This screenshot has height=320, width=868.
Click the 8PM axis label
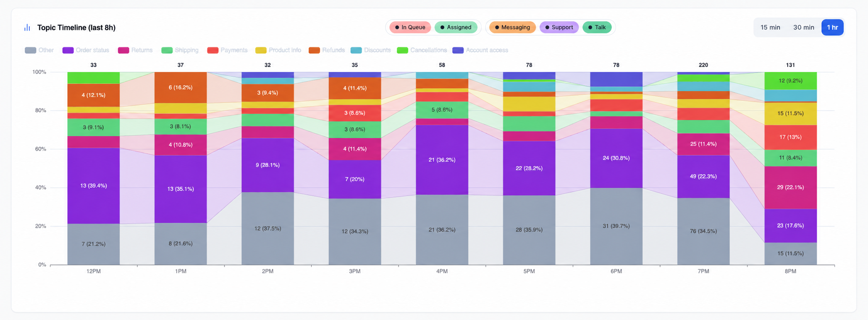click(x=790, y=271)
